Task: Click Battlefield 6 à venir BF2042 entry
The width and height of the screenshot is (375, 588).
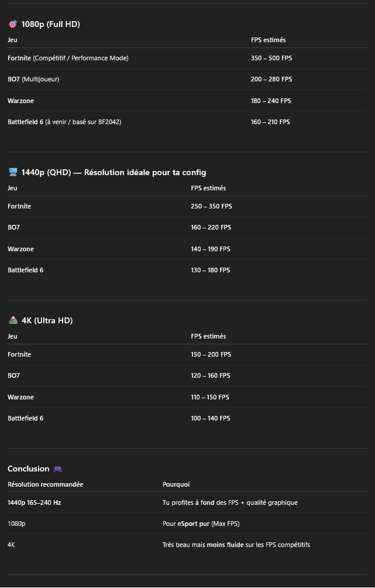Action: click(64, 122)
